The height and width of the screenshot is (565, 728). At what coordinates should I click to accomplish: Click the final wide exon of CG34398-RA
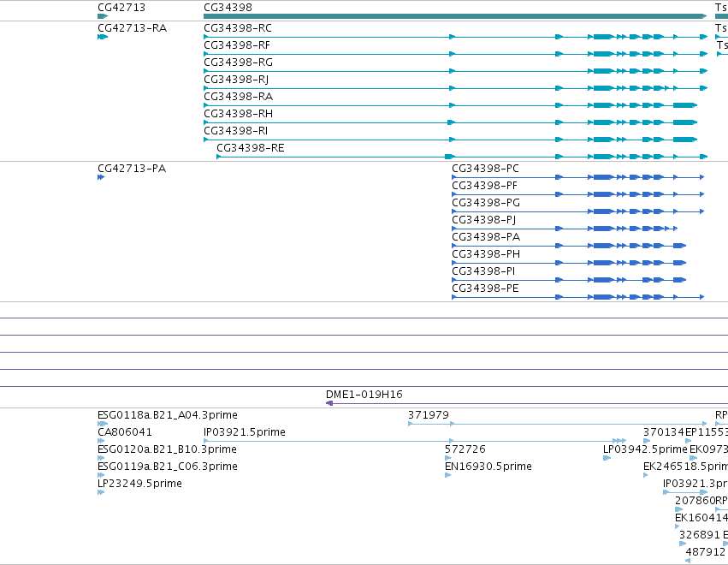tap(685, 105)
